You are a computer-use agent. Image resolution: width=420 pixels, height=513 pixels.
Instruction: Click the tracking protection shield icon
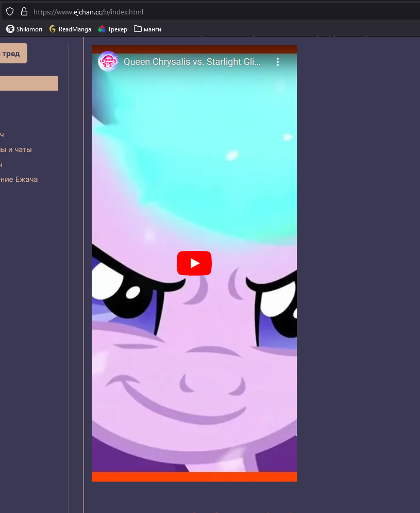pyautogui.click(x=10, y=12)
